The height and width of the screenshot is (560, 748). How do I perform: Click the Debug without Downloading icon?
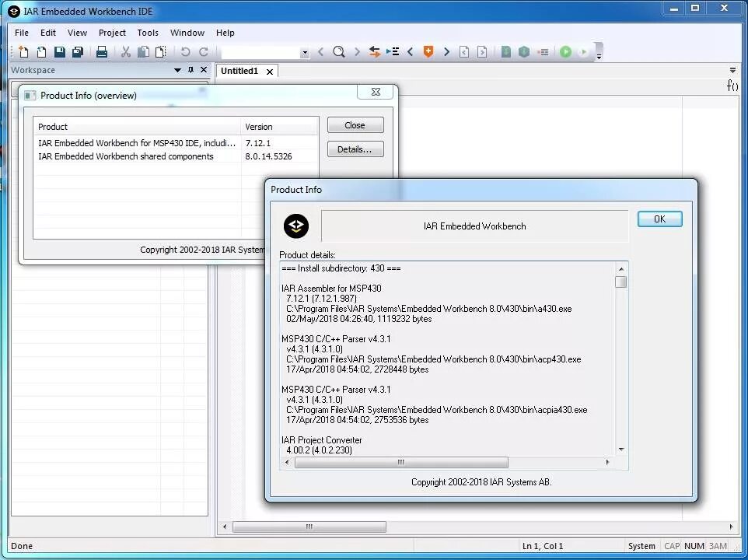pyautogui.click(x=583, y=51)
